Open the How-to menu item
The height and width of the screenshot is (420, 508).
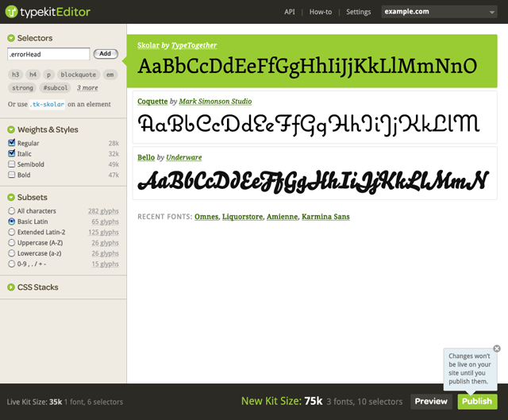321,12
